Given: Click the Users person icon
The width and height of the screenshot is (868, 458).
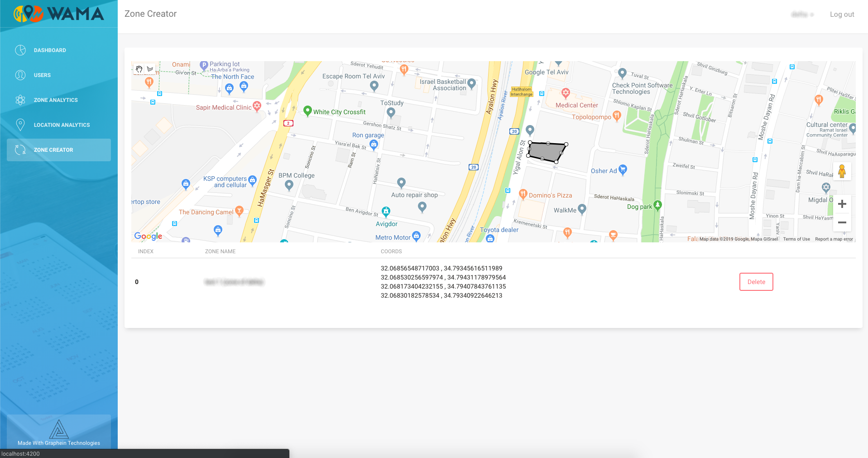Looking at the screenshot, I should 20,75.
